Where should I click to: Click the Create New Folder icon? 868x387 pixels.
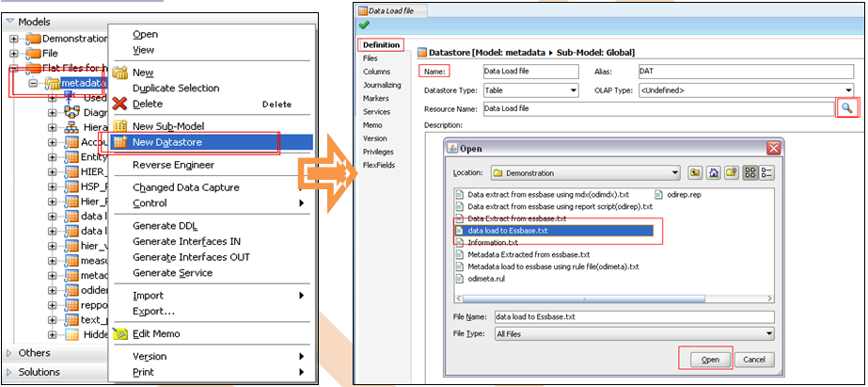[732, 173]
